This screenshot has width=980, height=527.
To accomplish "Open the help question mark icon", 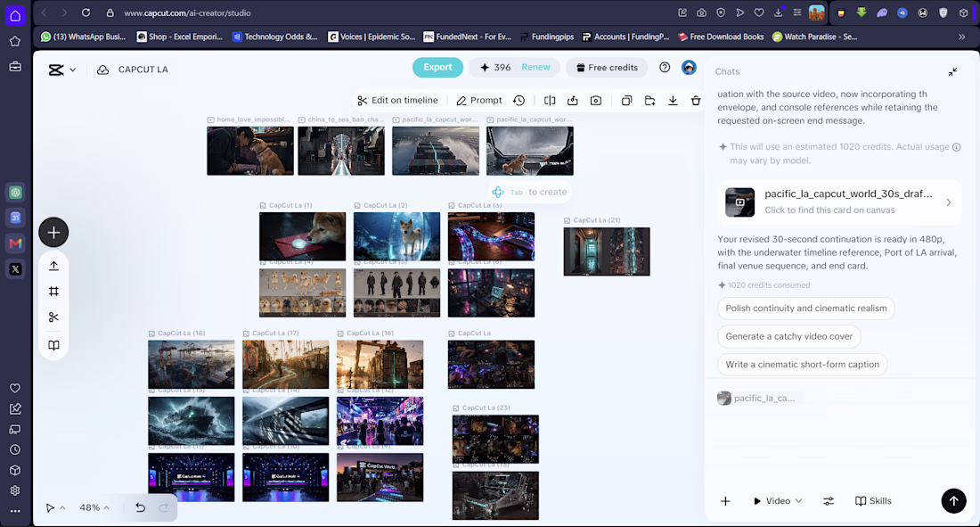I will click(665, 68).
